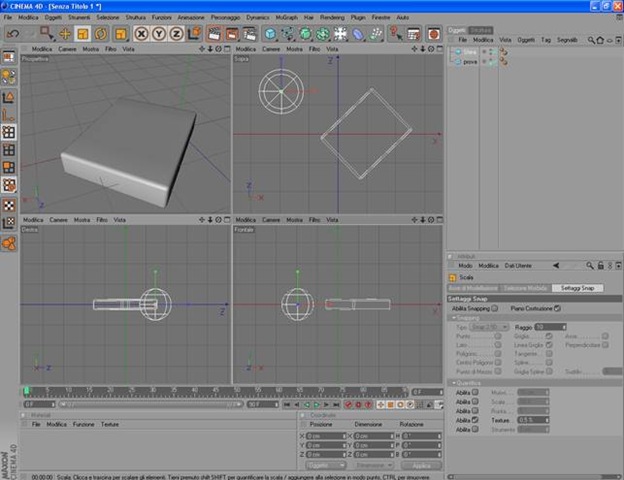Viewport: 624px width, 480px height.
Task: Click the Applica button
Action: tap(421, 465)
